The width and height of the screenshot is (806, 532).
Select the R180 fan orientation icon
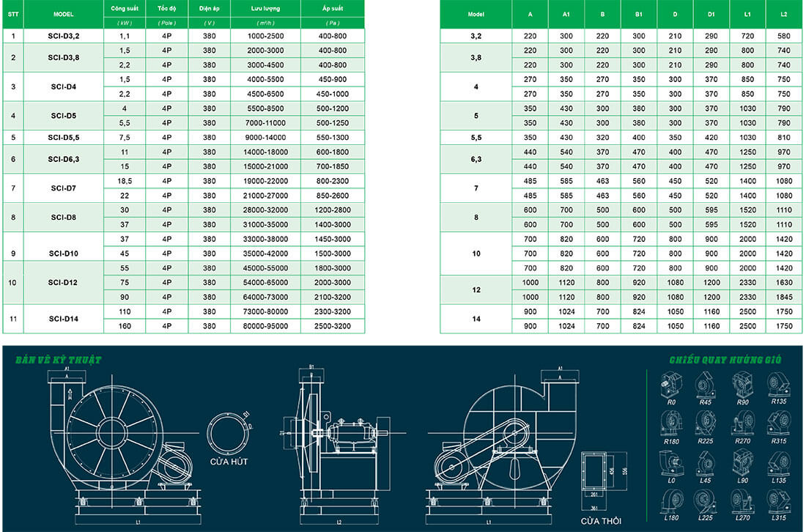click(x=672, y=424)
